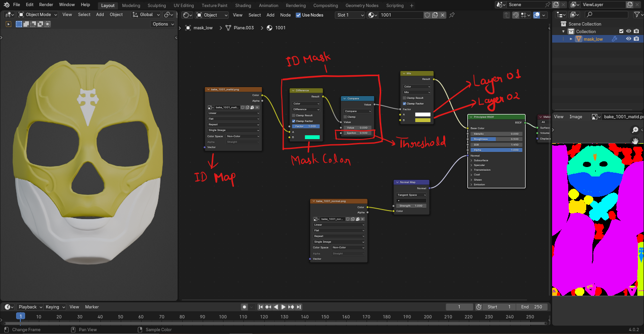Click the mask_low mesh object icon
This screenshot has width=644, height=334.
[x=579, y=39]
